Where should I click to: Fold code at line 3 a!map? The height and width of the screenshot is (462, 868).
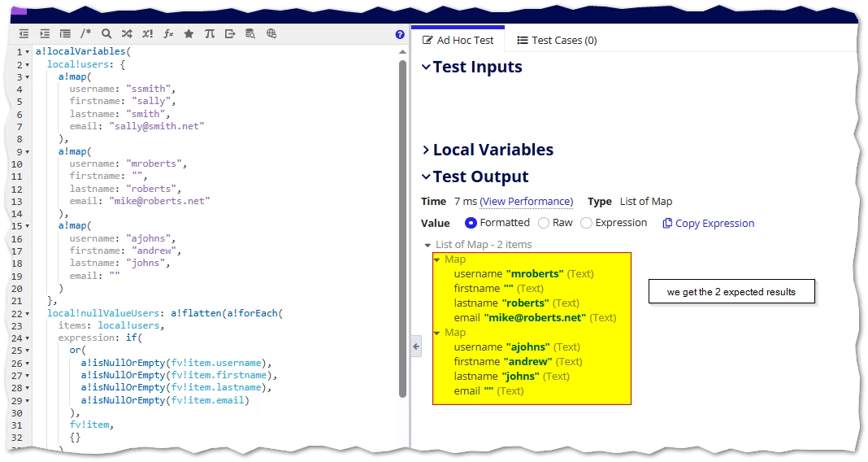coord(28,77)
